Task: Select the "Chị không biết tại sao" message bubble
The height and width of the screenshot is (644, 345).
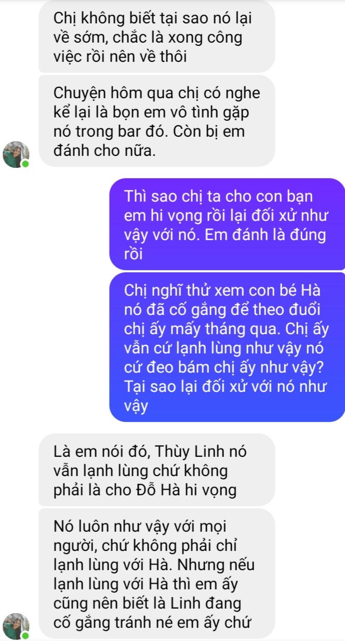Action: click(x=156, y=36)
